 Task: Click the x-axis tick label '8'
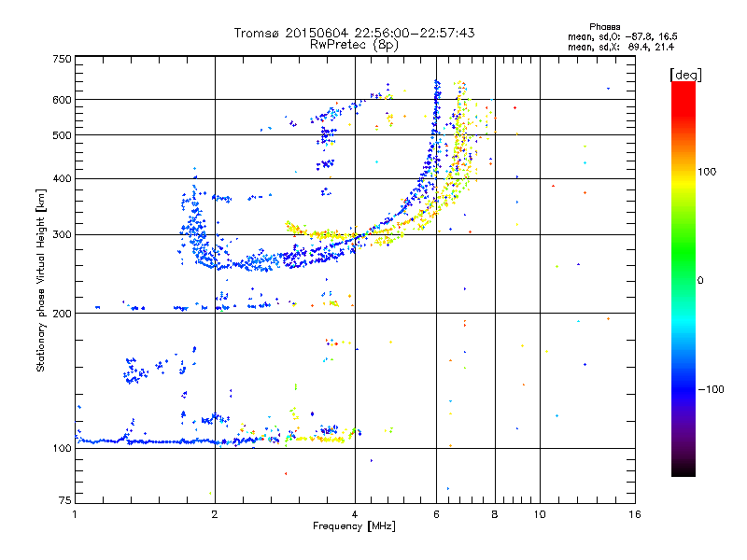coord(495,514)
